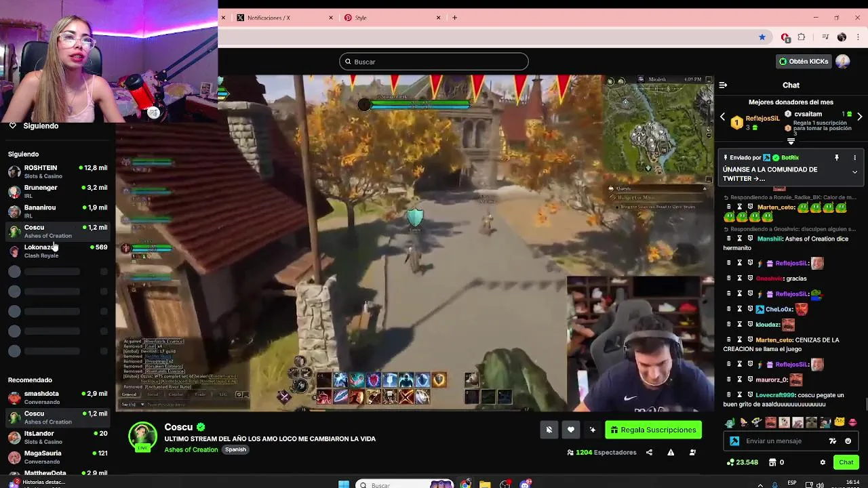The height and width of the screenshot is (488, 868).
Task: Click ReflejosSiL in top donors
Action: [762, 119]
